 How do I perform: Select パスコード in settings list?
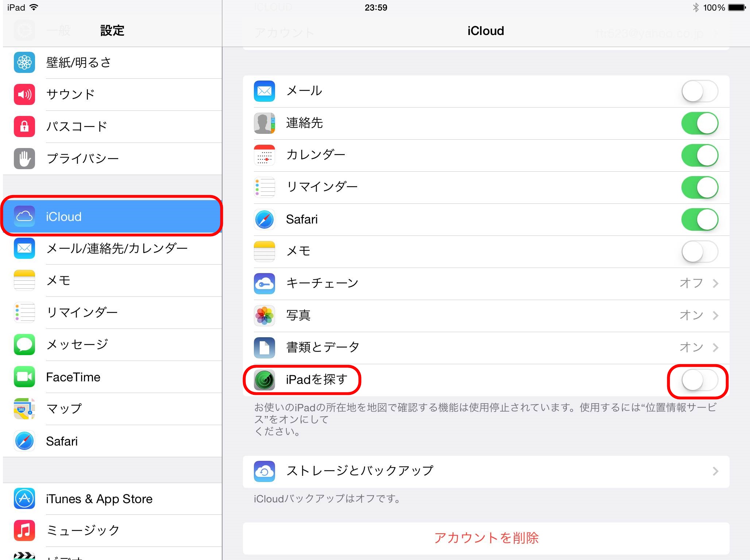112,127
